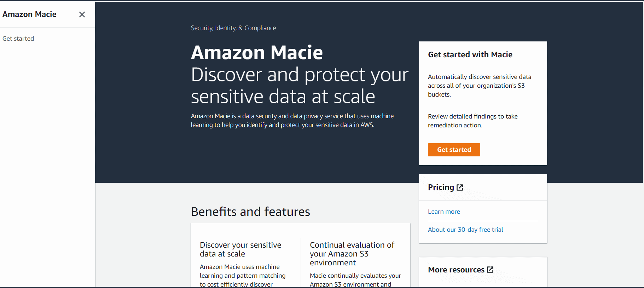Click the Security, Identity, & Compliance label
The image size is (644, 288).
click(233, 28)
